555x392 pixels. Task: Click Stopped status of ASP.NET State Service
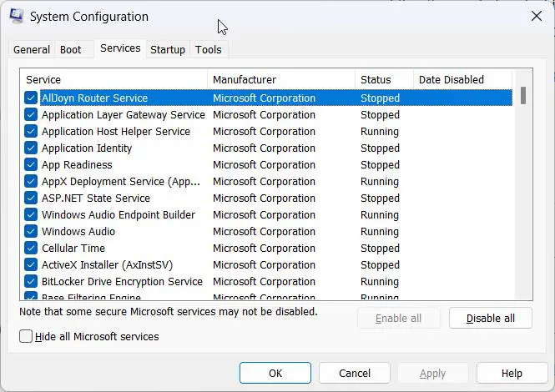380,199
